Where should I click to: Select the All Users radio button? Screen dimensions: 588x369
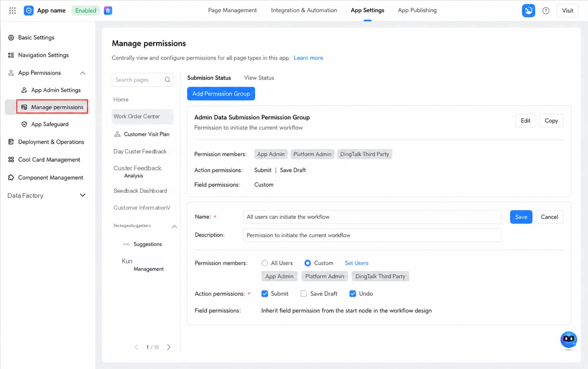(x=265, y=263)
